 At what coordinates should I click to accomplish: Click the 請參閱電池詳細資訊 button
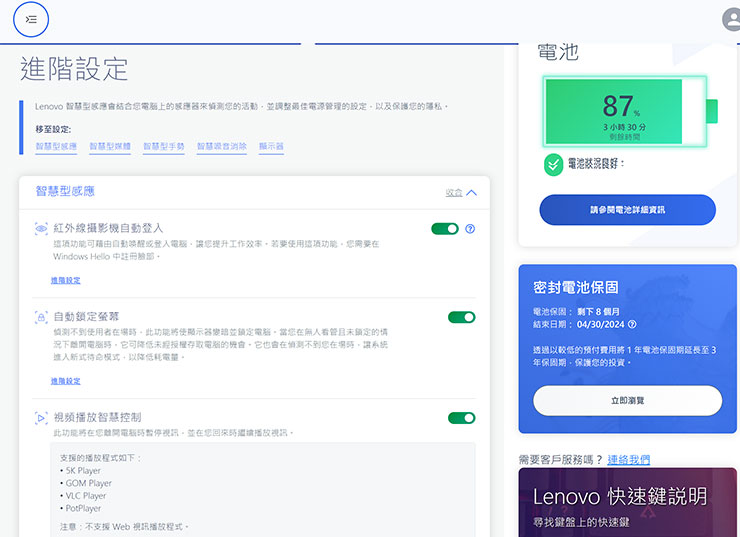(628, 210)
